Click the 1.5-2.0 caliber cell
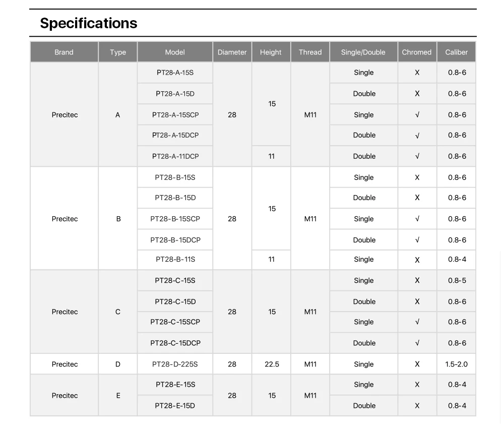Image resolution: width=504 pixels, height=431 pixels. 457,364
